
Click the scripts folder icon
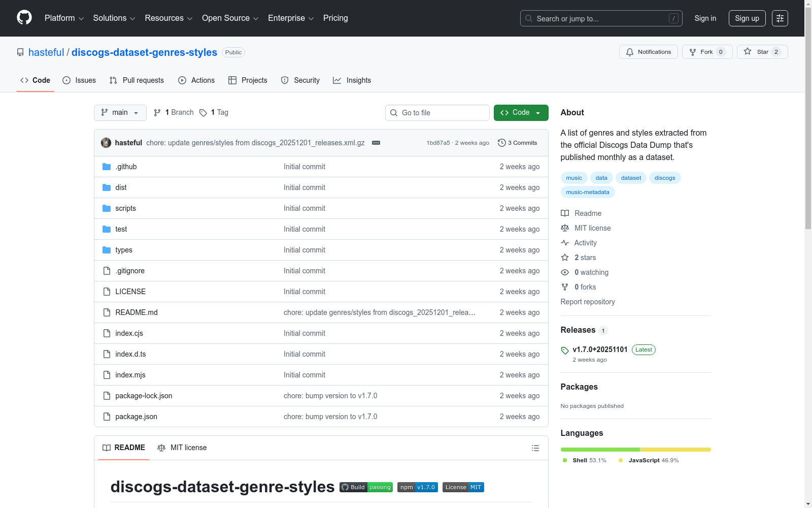(107, 208)
